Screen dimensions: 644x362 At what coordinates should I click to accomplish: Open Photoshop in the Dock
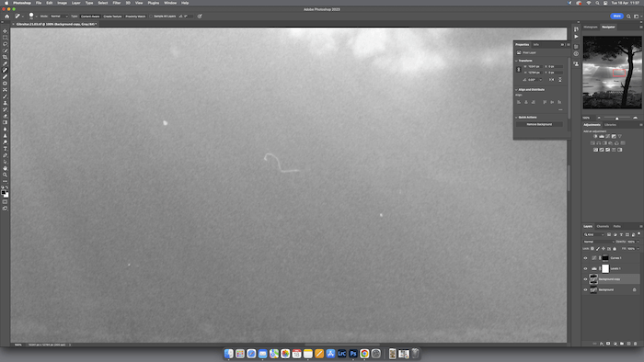[x=352, y=354]
